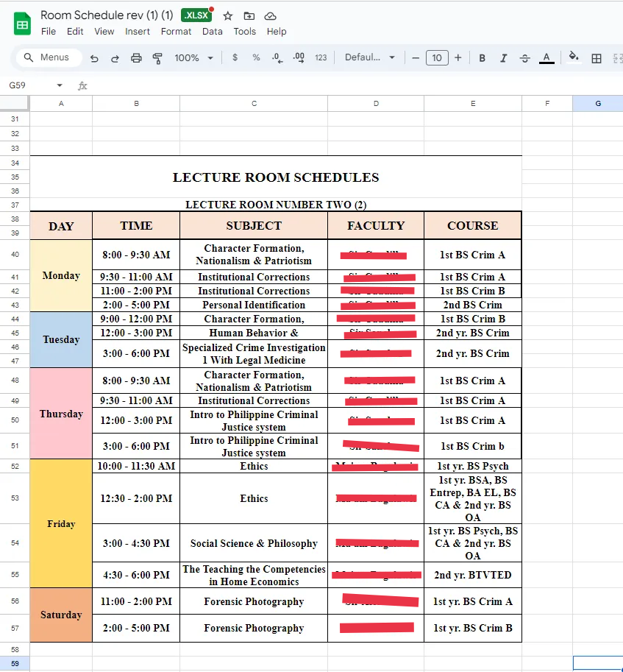Select the DAY header cell
The image size is (623, 672).
click(61, 225)
